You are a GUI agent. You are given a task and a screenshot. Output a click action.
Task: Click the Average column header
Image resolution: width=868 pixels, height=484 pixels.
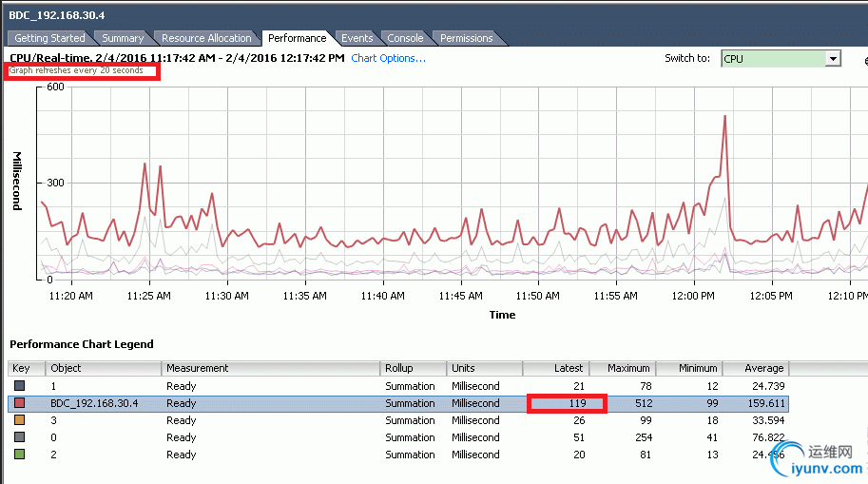[756, 368]
